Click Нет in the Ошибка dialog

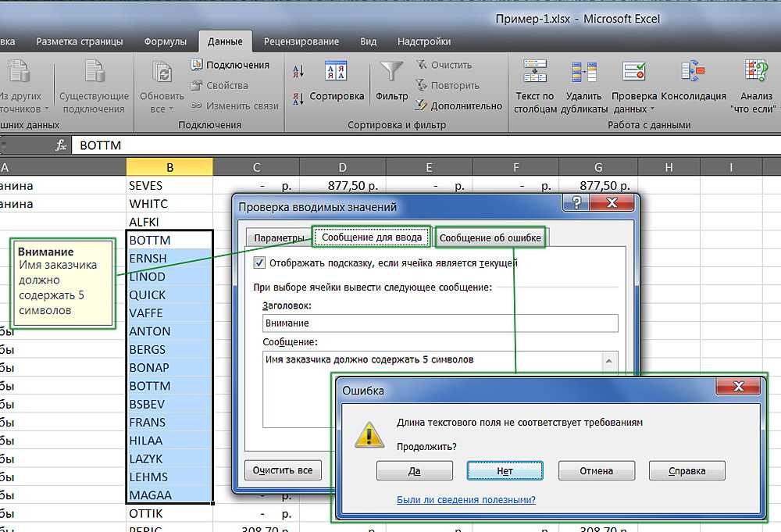(505, 471)
